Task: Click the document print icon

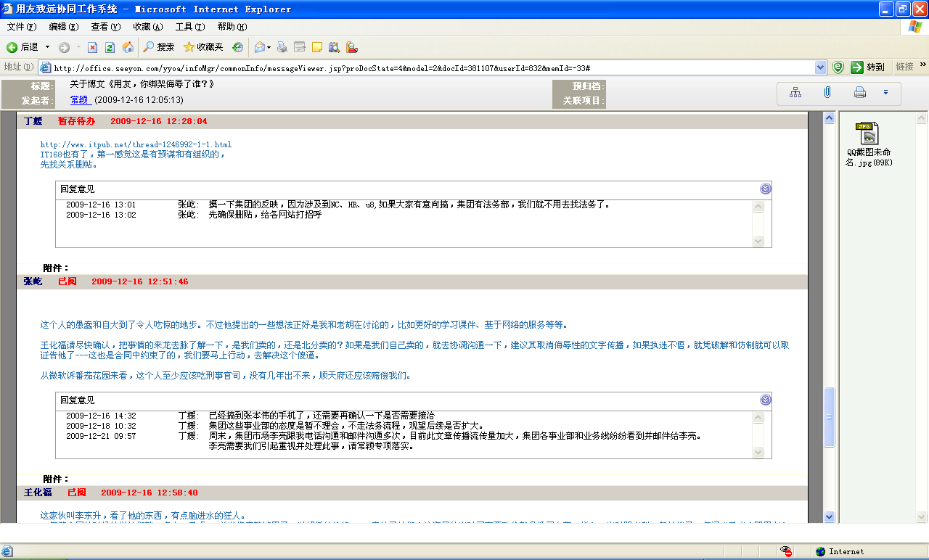Action: coord(860,92)
